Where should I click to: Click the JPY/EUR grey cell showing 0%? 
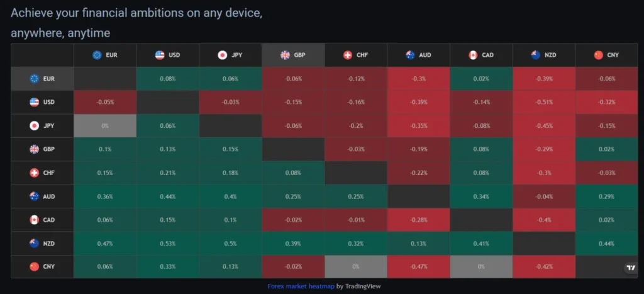(105, 125)
